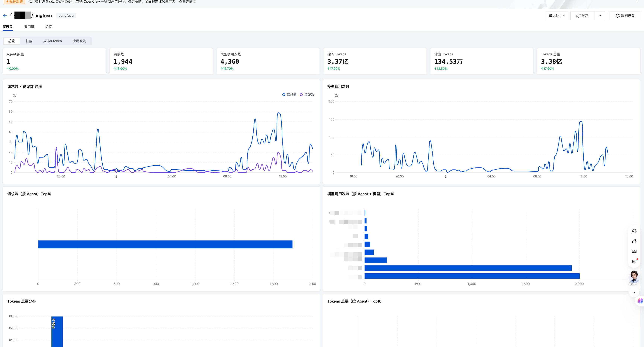Open the documentation book icon

point(634,251)
